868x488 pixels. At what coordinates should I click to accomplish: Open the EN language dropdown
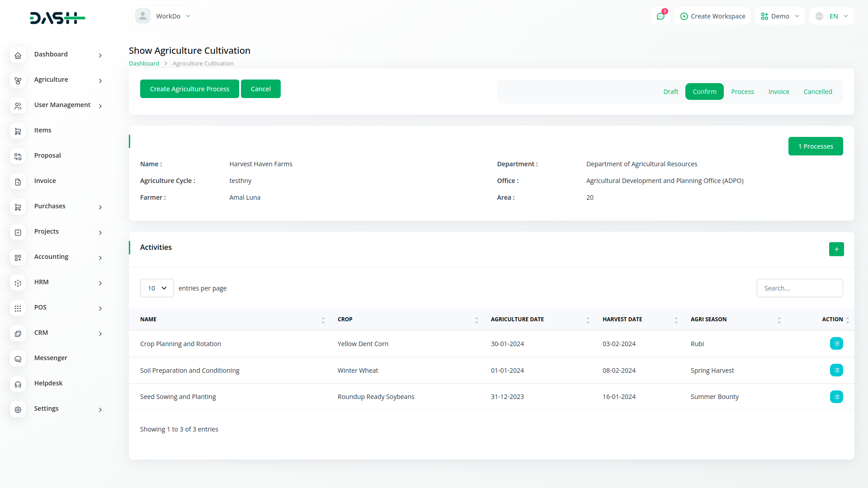(832, 16)
